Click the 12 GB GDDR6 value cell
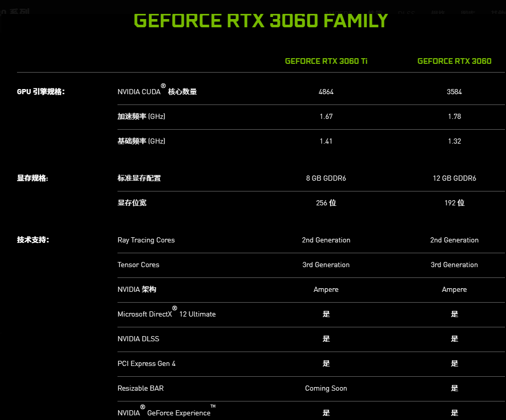This screenshot has width=506, height=420. click(x=454, y=178)
